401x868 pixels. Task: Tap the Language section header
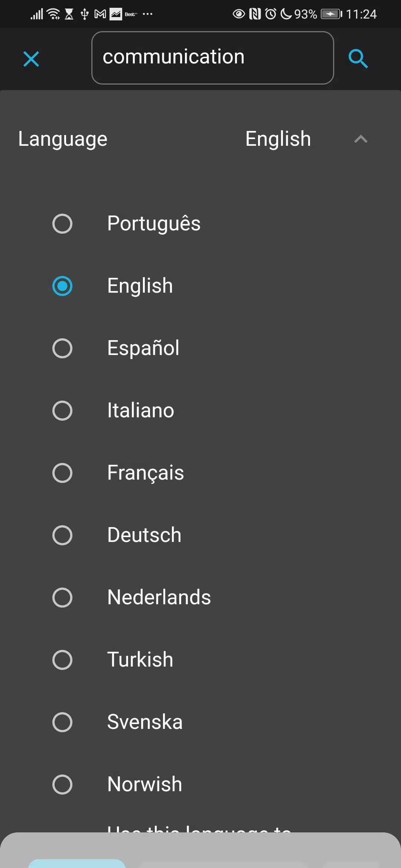point(63,139)
